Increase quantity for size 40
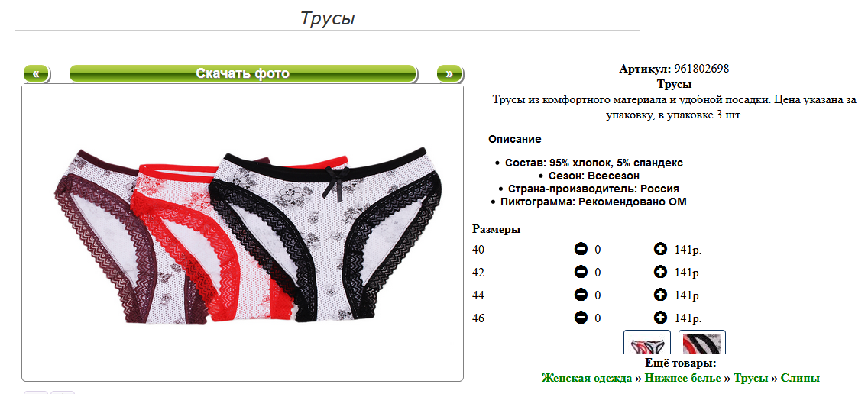 coord(660,250)
